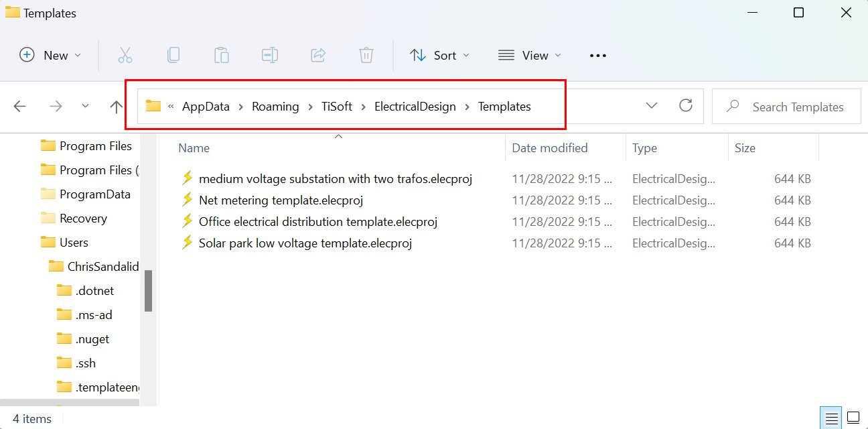Sort files by Date modified column
The image size is (868, 429).
pos(549,148)
